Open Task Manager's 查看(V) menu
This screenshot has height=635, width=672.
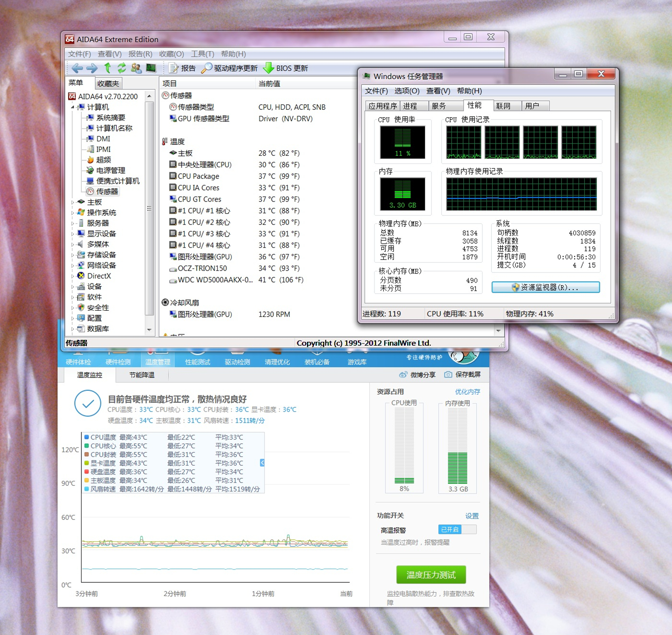[x=437, y=91]
